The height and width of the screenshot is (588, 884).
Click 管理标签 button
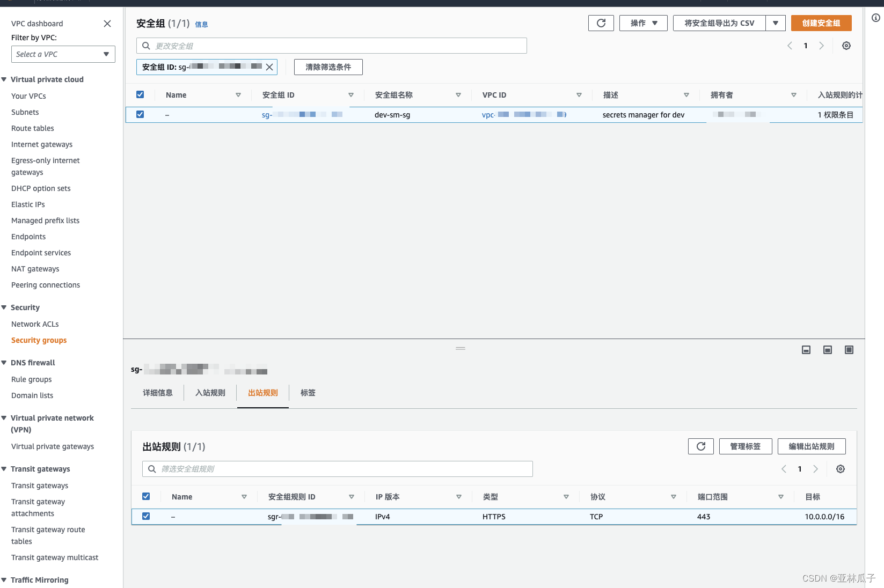pos(746,446)
